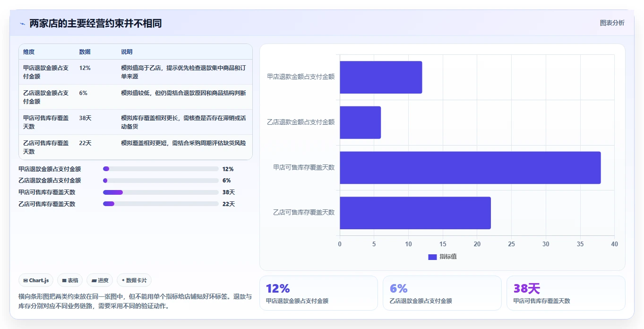Click the 38天 value beside the progress bar
The width and height of the screenshot is (644, 329).
click(229, 192)
